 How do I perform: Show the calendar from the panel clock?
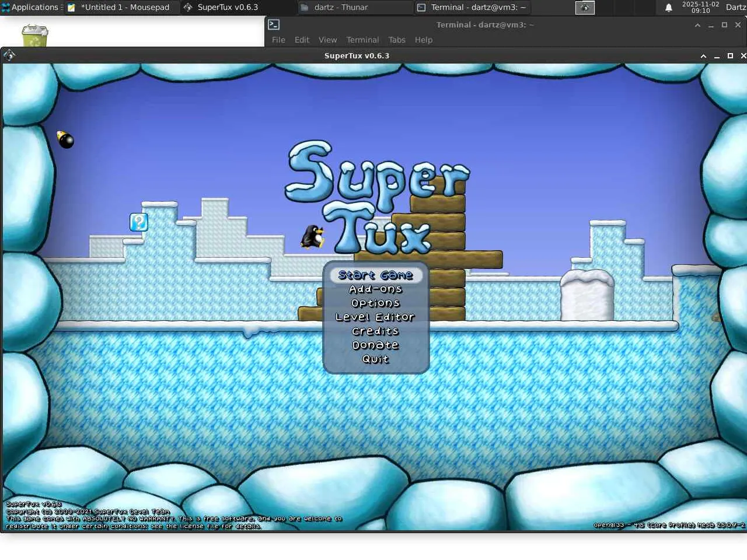[700, 8]
